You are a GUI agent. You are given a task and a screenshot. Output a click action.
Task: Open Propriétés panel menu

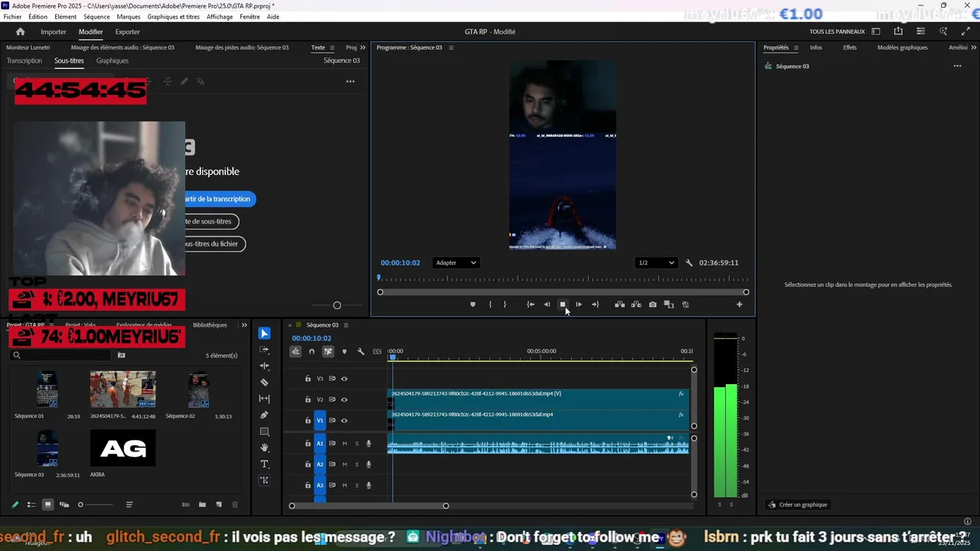pos(795,47)
